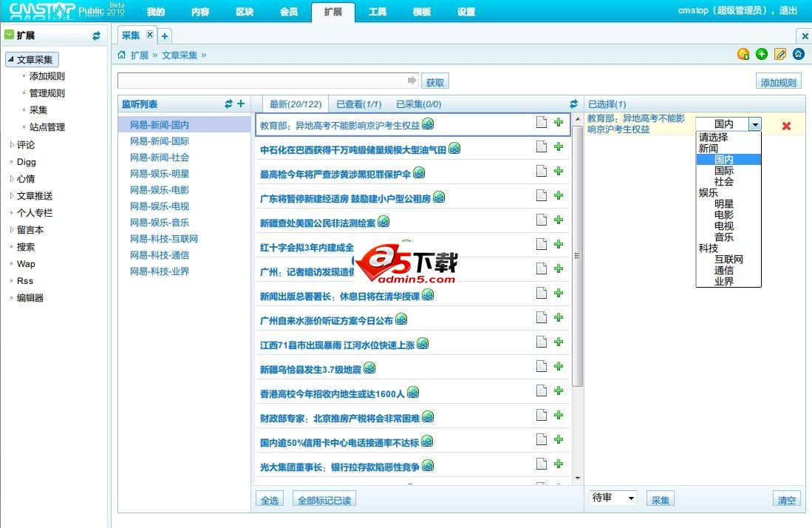Expand the 留言本 tree node
Image resolution: width=812 pixels, height=528 pixels.
click(x=12, y=229)
